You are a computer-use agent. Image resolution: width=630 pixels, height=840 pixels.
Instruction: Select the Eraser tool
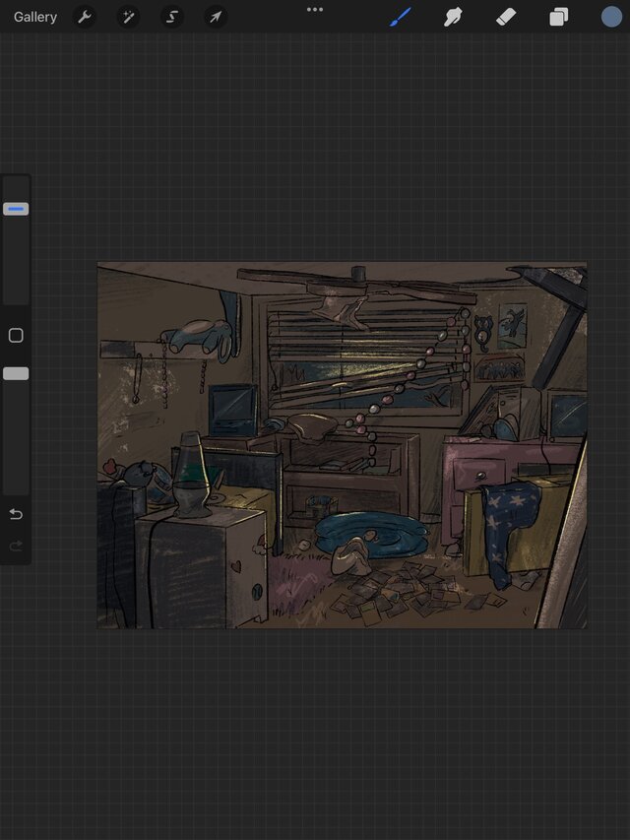click(x=506, y=17)
